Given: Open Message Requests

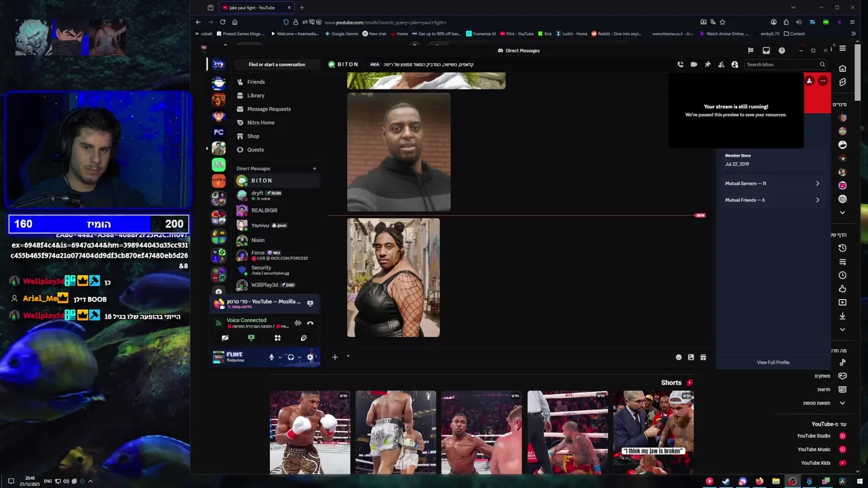Looking at the screenshot, I should click(x=277, y=109).
